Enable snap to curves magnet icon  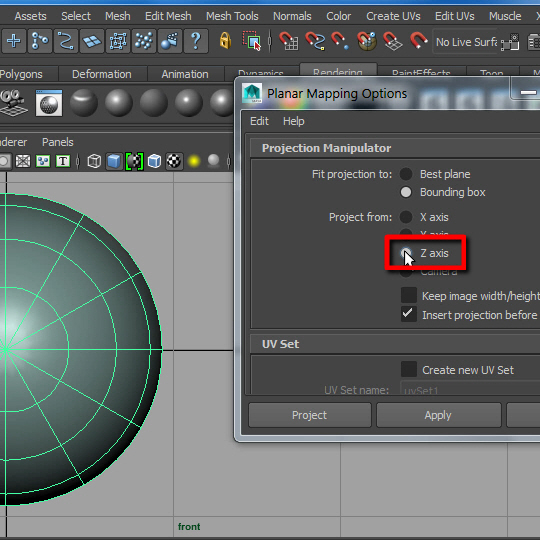tap(315, 41)
